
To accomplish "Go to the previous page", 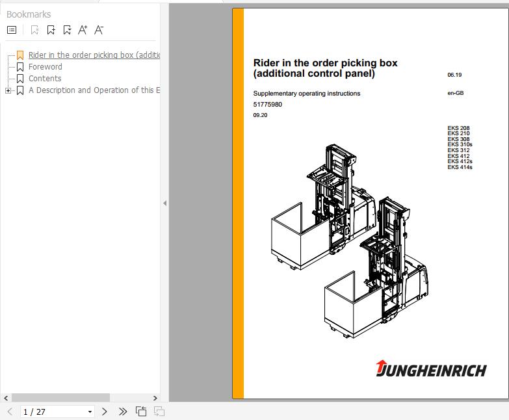I will [x=10, y=412].
